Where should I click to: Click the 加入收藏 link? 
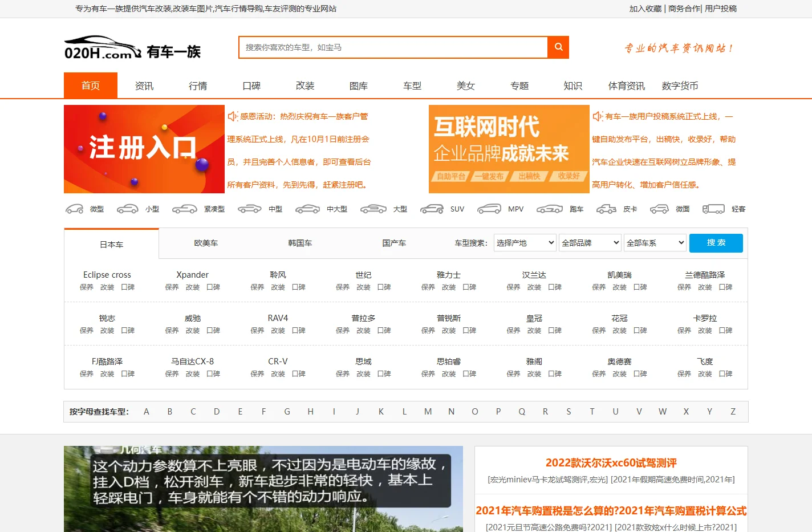point(645,9)
